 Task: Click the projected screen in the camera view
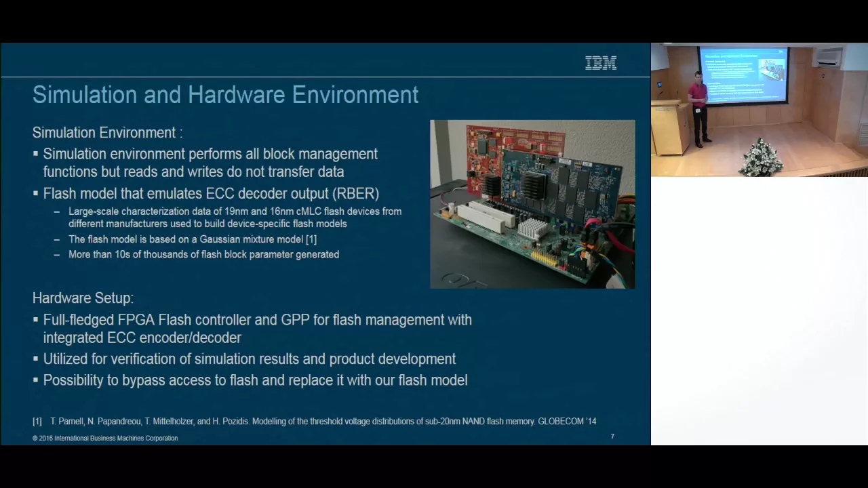point(744,74)
